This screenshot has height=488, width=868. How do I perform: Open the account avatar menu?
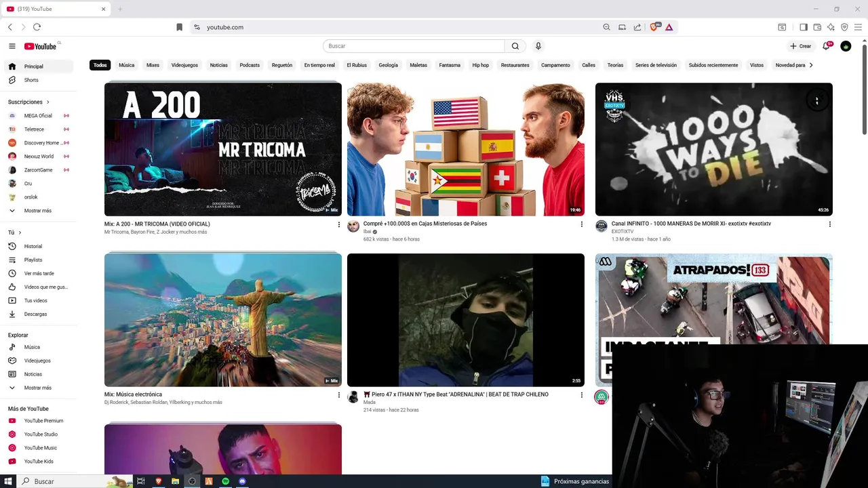click(846, 46)
